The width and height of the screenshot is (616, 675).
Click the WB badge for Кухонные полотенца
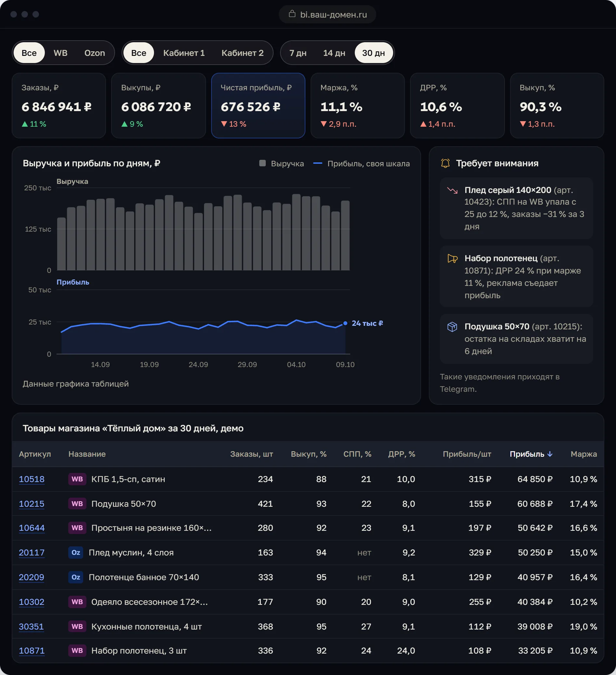point(77,627)
